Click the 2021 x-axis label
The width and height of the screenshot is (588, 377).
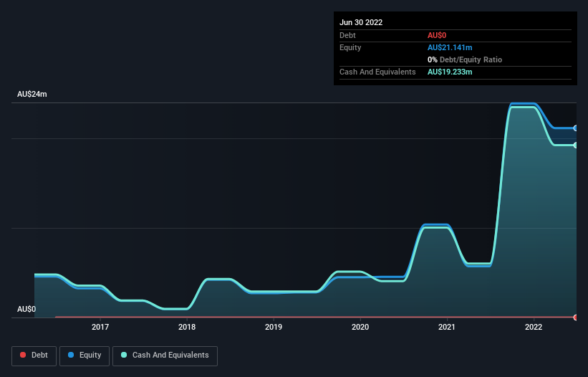(x=447, y=327)
